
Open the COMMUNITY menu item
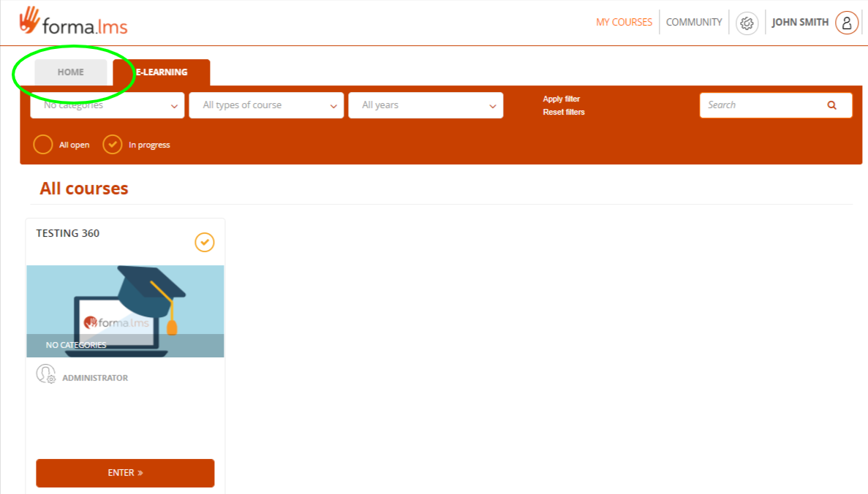coord(693,22)
